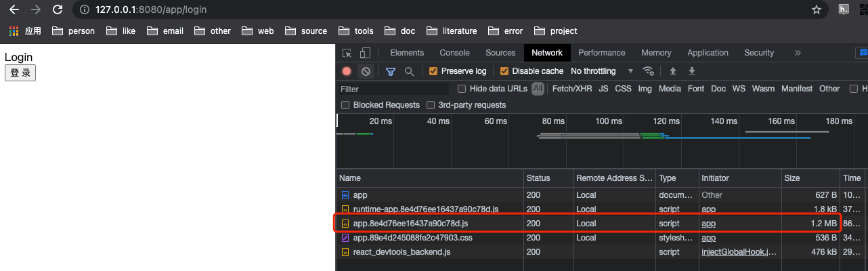Sort by the Name column header
The width and height of the screenshot is (868, 271).
point(430,178)
